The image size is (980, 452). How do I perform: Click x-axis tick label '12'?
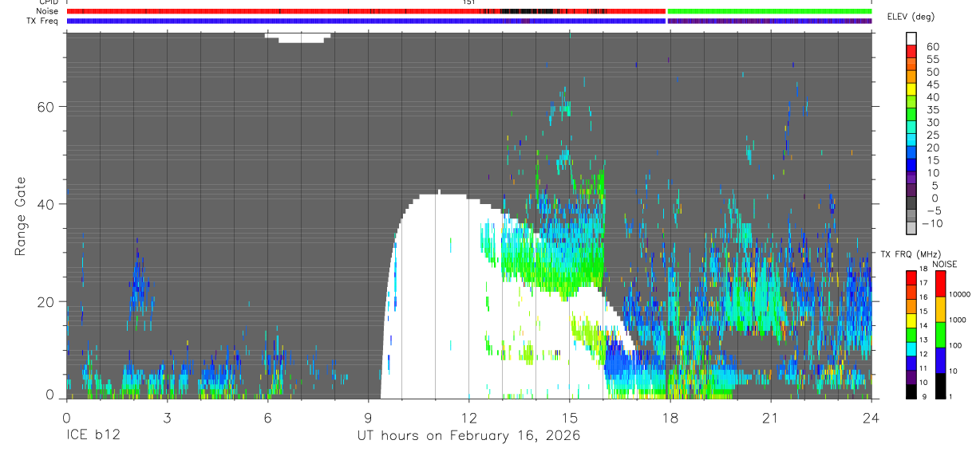(x=469, y=418)
